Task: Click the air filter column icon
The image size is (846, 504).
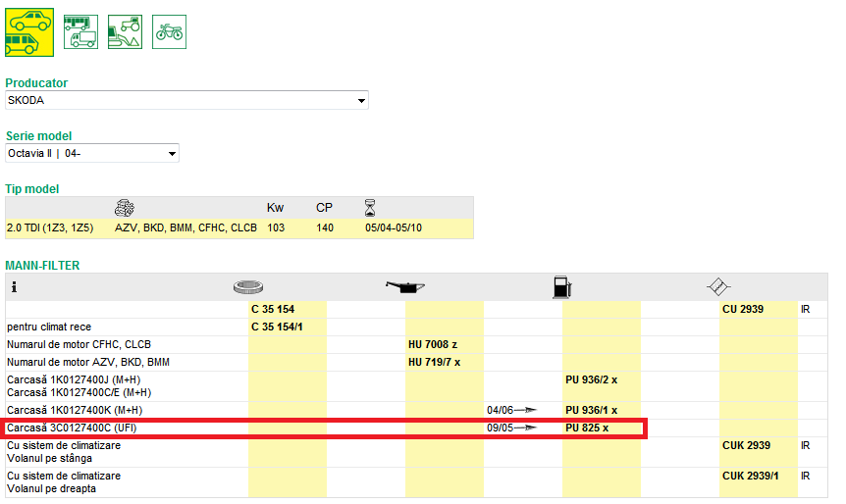Action: click(248, 286)
